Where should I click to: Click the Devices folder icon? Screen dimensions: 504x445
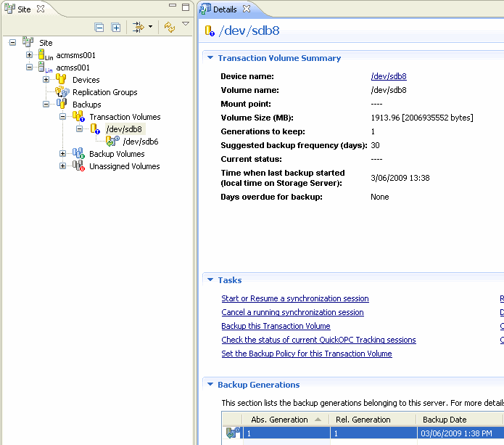[x=61, y=79]
